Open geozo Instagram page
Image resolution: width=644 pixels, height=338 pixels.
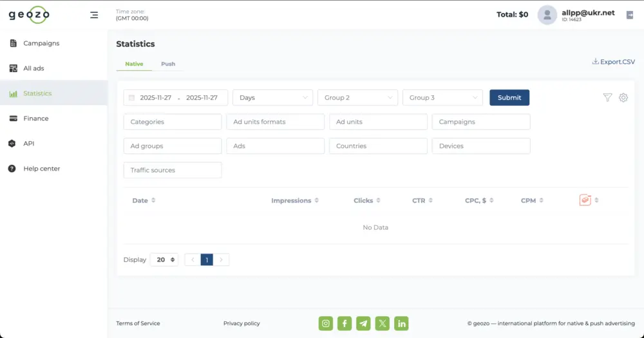click(x=326, y=324)
